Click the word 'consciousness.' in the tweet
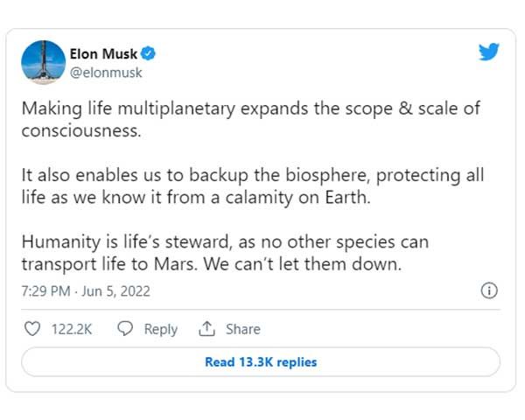Image resolution: width=525 pixels, height=420 pixels. (x=81, y=130)
